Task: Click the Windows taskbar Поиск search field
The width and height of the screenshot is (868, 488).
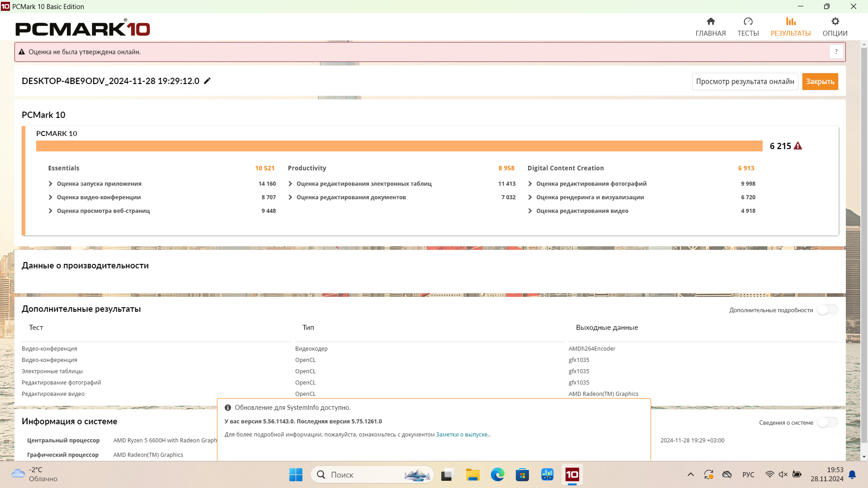Action: pyautogui.click(x=362, y=474)
